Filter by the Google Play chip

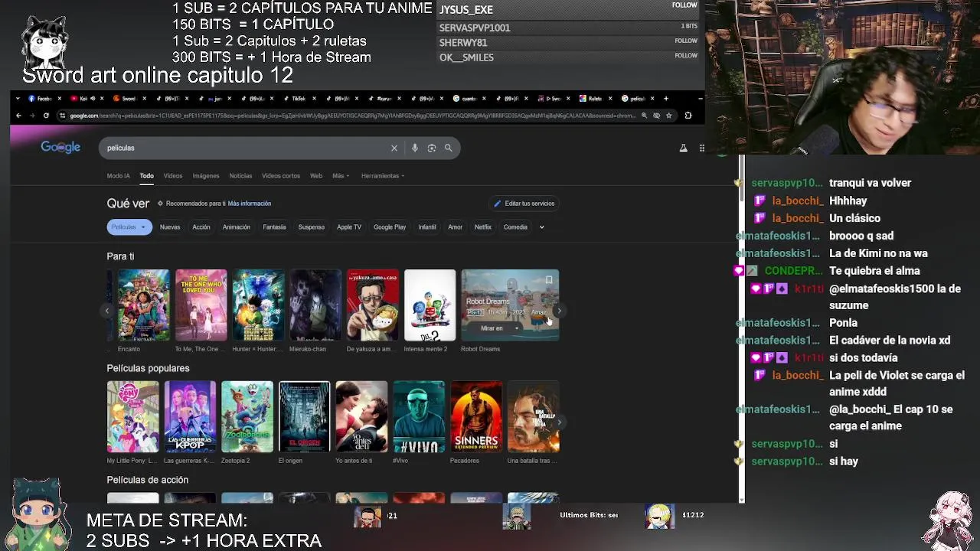[x=390, y=227]
